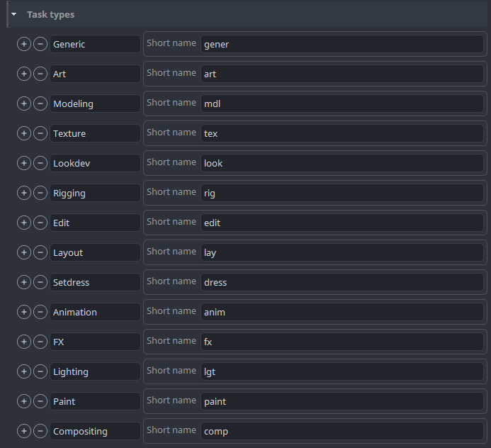This screenshot has height=448, width=491.
Task: Click the plus icon beside Animation
Action: (23, 312)
